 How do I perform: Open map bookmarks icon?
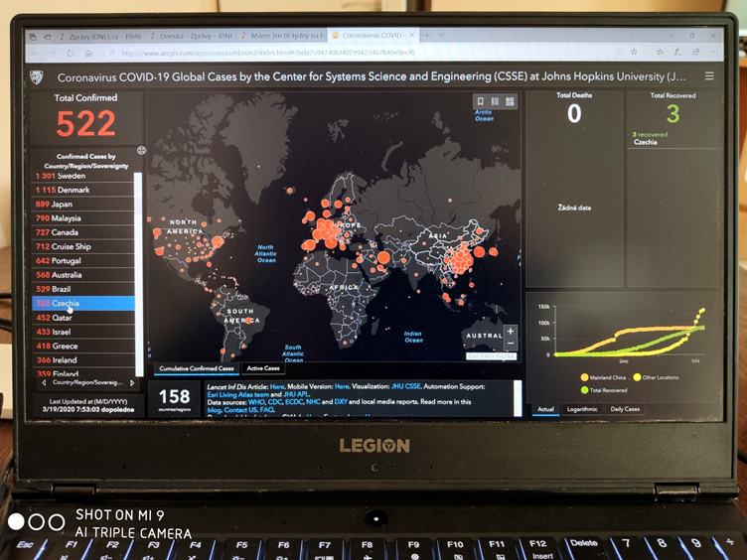point(480,101)
